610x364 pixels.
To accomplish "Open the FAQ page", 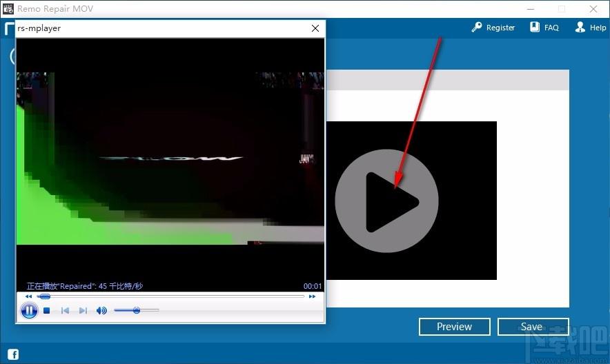I will (544, 27).
